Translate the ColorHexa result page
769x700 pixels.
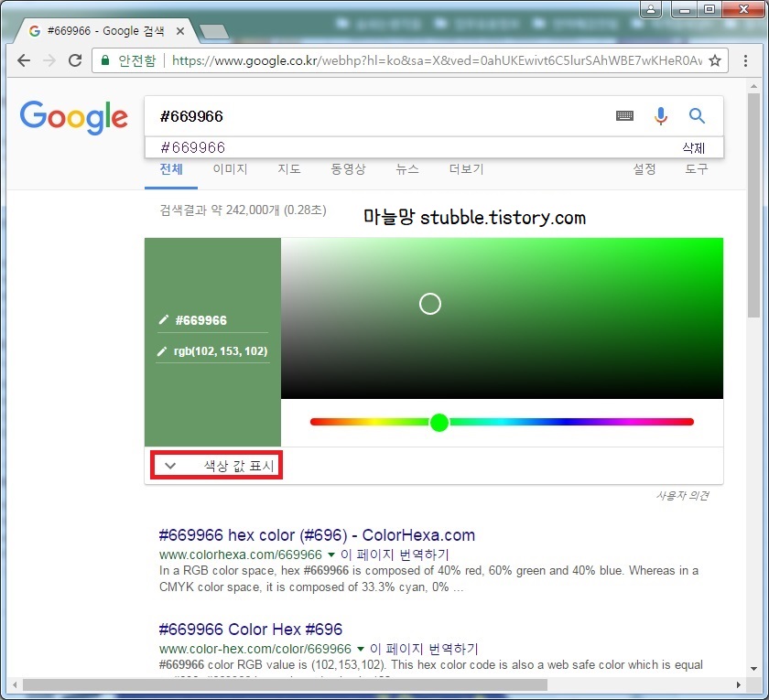tap(395, 555)
